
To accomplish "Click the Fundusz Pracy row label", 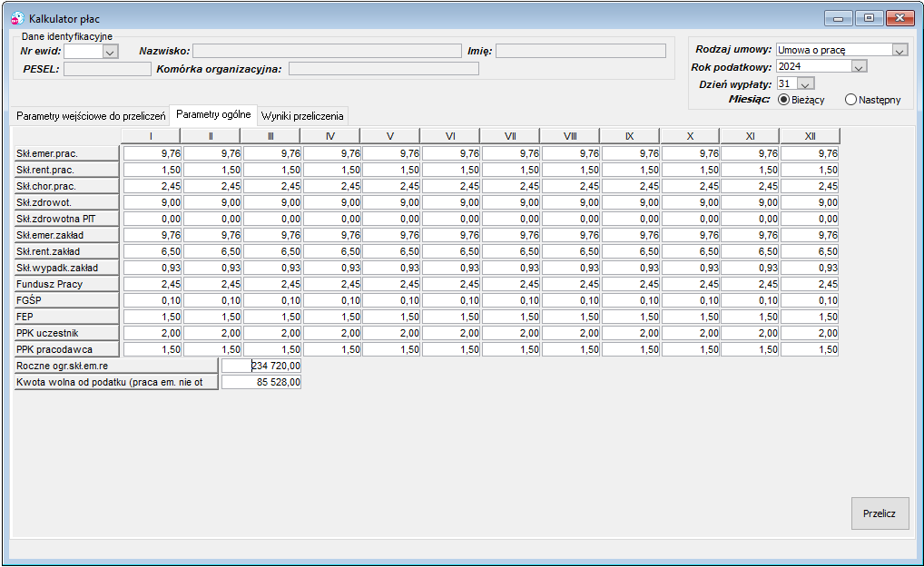I will point(66,284).
